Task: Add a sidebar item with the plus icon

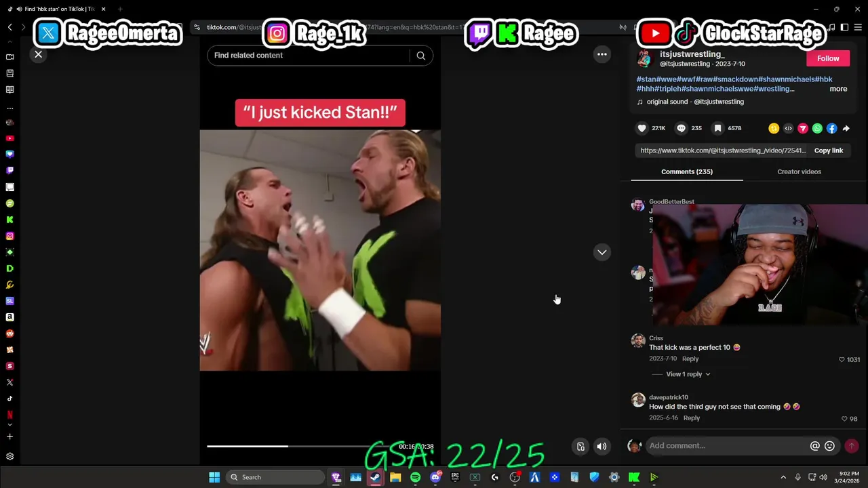Action: click(x=9, y=436)
